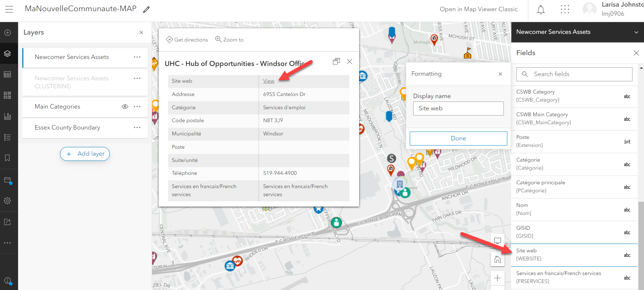Image resolution: width=644 pixels, height=290 pixels.
Task: Open options for Newcomer Services Assets layer
Action: coord(137,57)
